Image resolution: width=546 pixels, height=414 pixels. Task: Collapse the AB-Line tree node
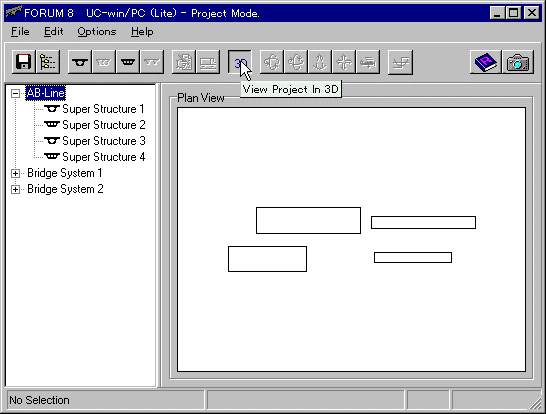click(15, 93)
